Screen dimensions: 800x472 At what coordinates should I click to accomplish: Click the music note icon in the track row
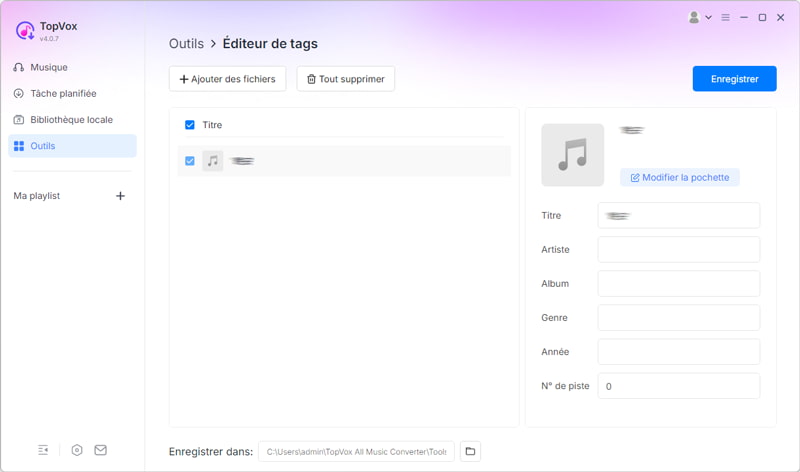click(x=212, y=161)
